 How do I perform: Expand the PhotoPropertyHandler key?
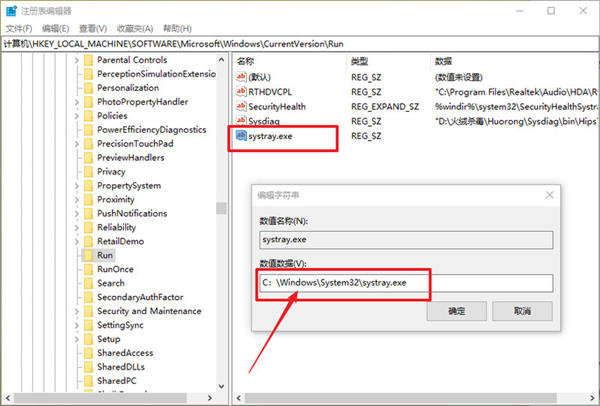point(77,102)
